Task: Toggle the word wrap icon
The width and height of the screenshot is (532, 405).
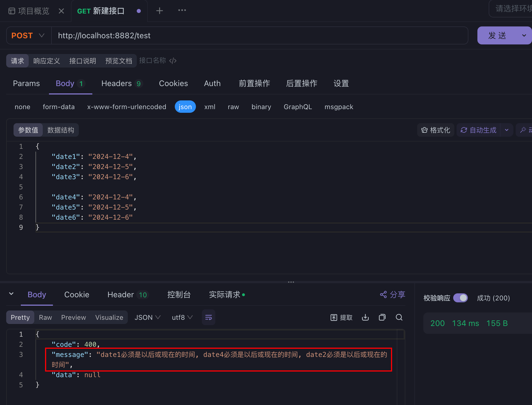Action: click(209, 317)
